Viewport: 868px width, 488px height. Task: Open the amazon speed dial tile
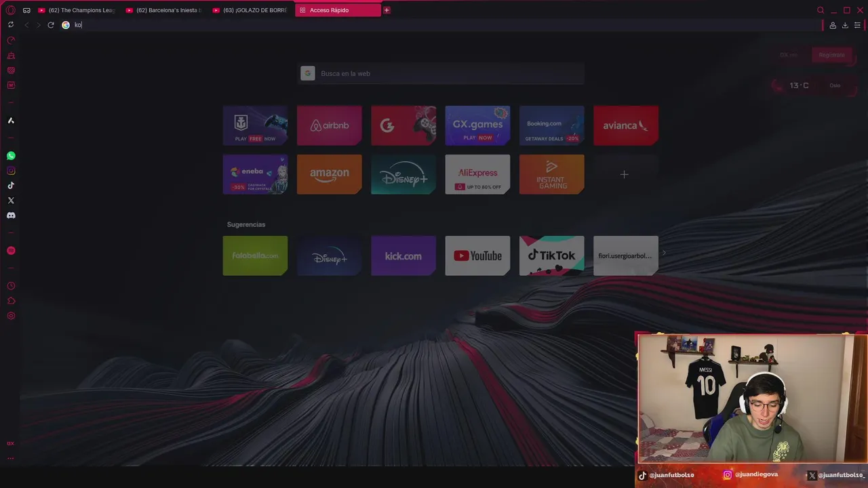click(x=329, y=174)
